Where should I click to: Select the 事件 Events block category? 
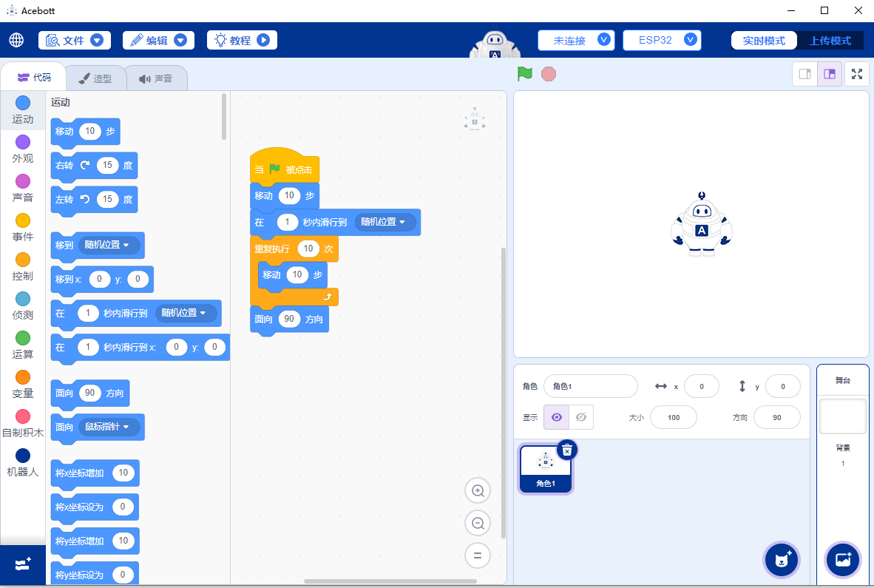coord(22,227)
